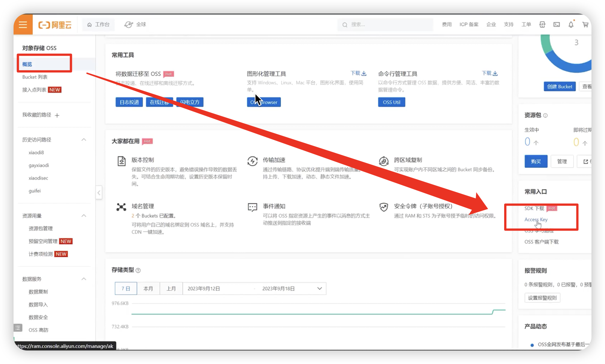Image resolution: width=605 pixels, height=364 pixels.
Task: Open the 版本控制 feature title
Action: (x=143, y=160)
